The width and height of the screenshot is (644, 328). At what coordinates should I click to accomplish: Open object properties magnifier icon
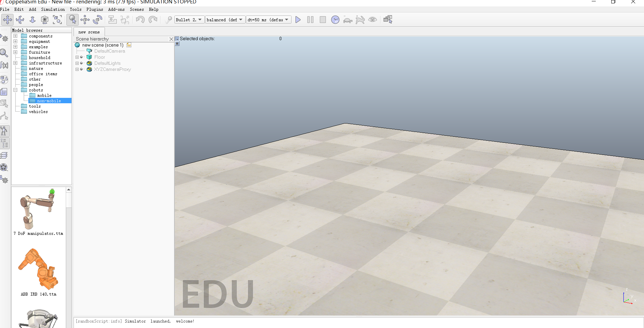coord(4,53)
